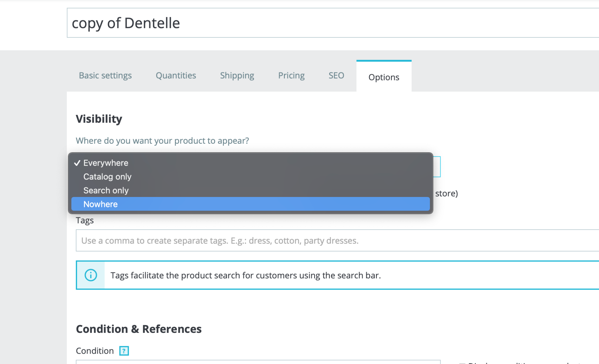Click the visibility select box edge
The height and width of the screenshot is (364, 599).
[437, 167]
